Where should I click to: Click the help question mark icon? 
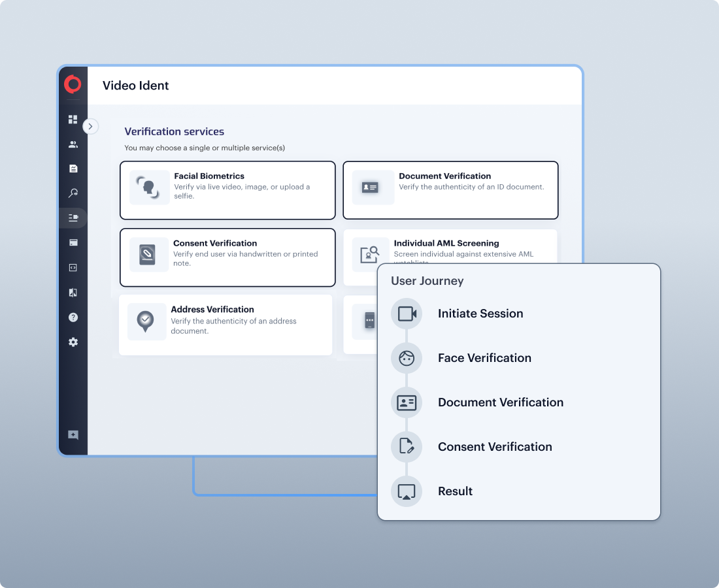pyautogui.click(x=73, y=318)
